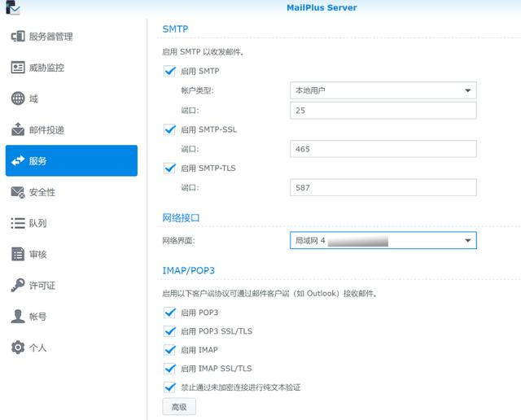Open 个人 settings
Image resolution: width=521 pixels, height=420 pixels.
tap(72, 348)
